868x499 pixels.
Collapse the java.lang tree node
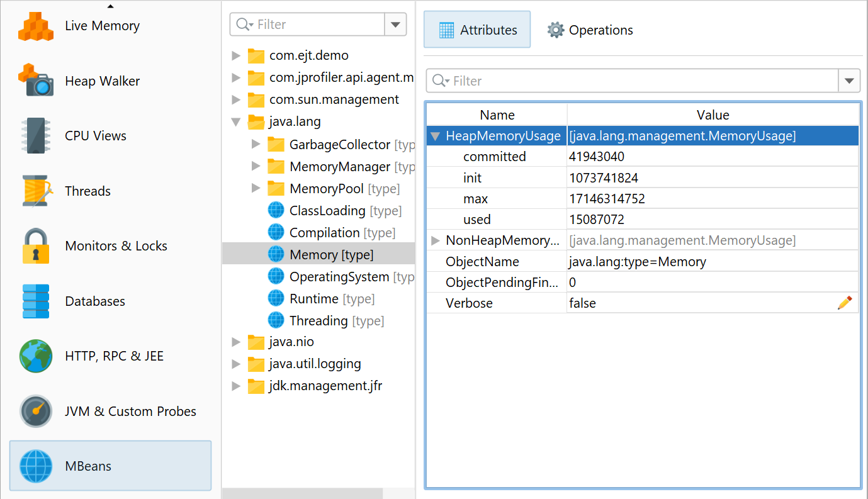coord(236,122)
